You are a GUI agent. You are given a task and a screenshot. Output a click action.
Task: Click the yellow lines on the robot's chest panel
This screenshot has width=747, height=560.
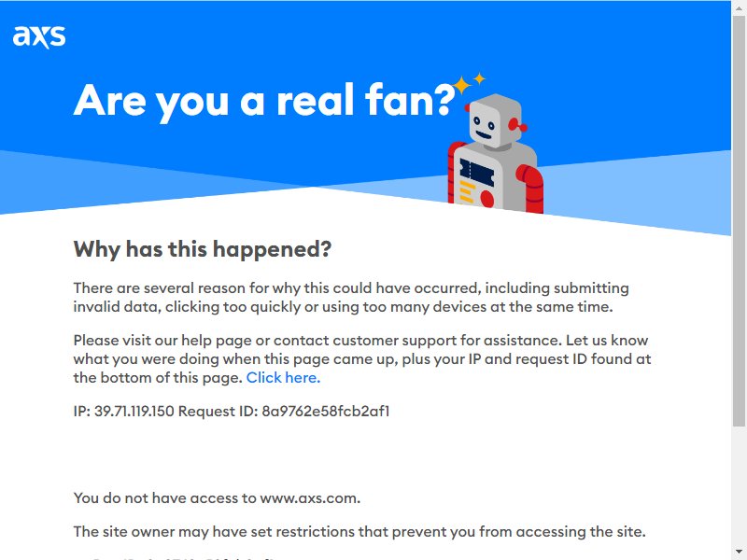(467, 191)
